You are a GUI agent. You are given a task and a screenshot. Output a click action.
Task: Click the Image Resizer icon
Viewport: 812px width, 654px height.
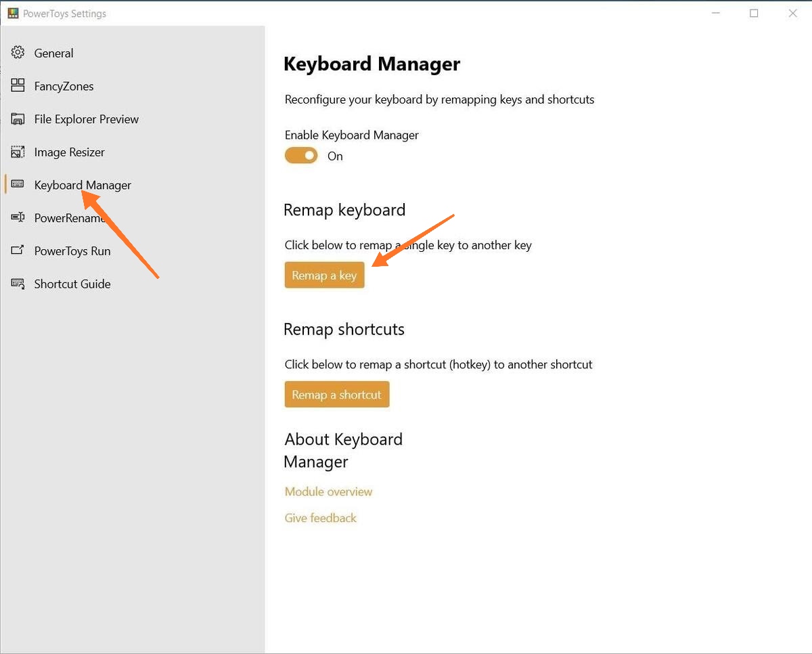[18, 152]
